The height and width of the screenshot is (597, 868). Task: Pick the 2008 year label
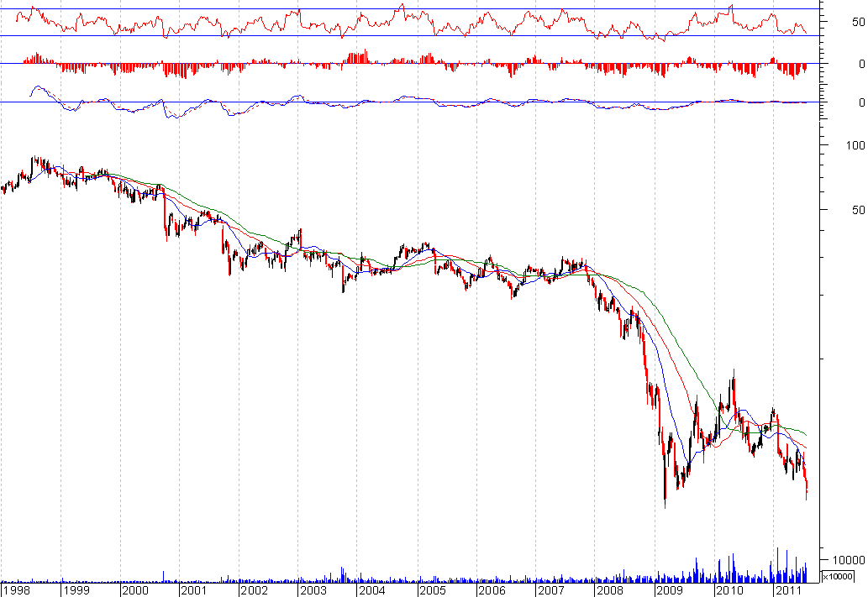611,590
